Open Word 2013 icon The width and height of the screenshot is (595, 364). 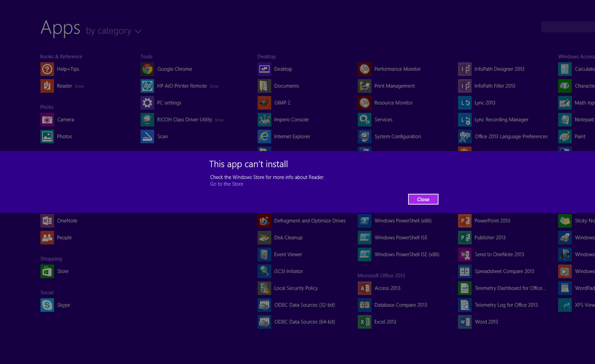coord(465,322)
